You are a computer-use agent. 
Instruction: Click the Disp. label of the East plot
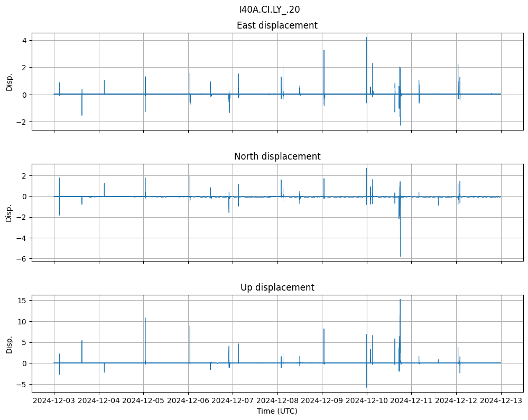9,81
